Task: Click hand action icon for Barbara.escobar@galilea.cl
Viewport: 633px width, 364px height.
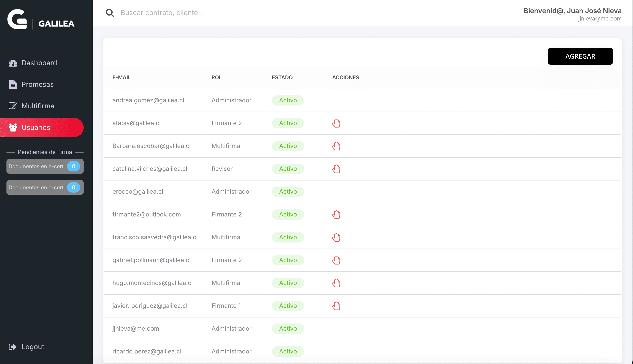Action: pos(336,146)
